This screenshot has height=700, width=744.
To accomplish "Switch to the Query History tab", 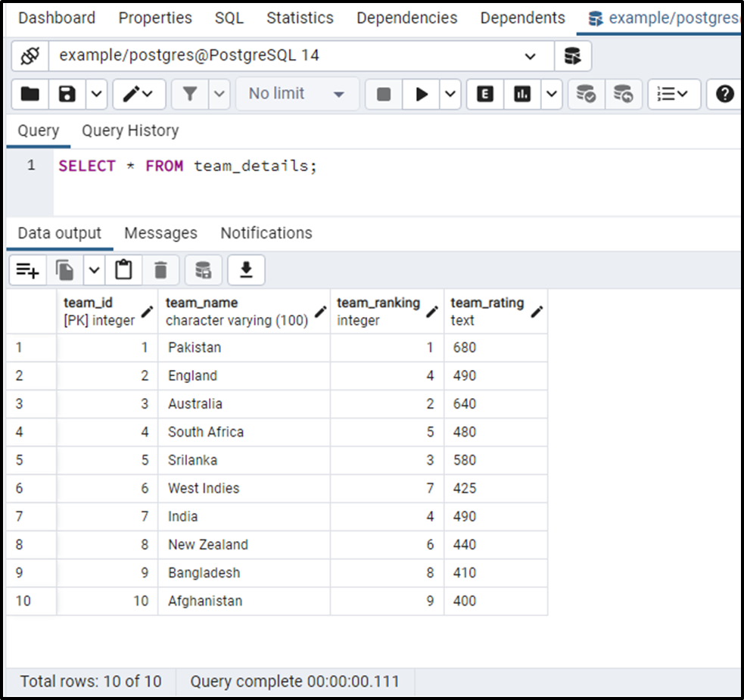I will point(130,130).
